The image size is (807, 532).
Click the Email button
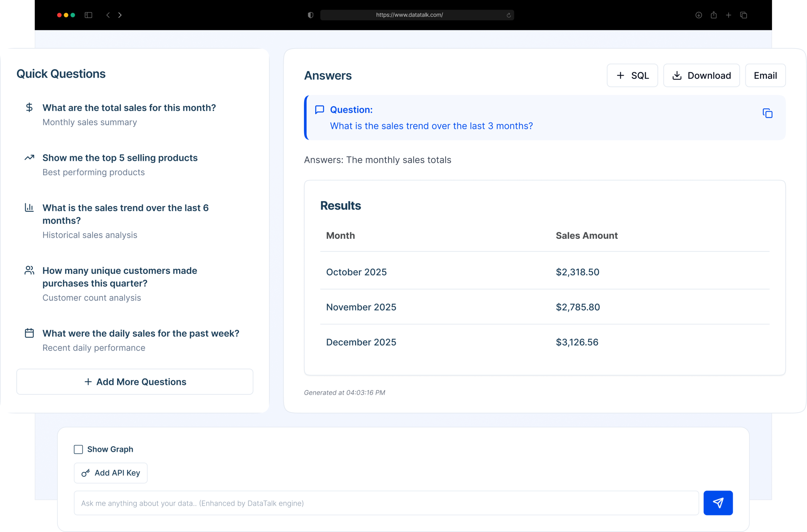coord(765,75)
